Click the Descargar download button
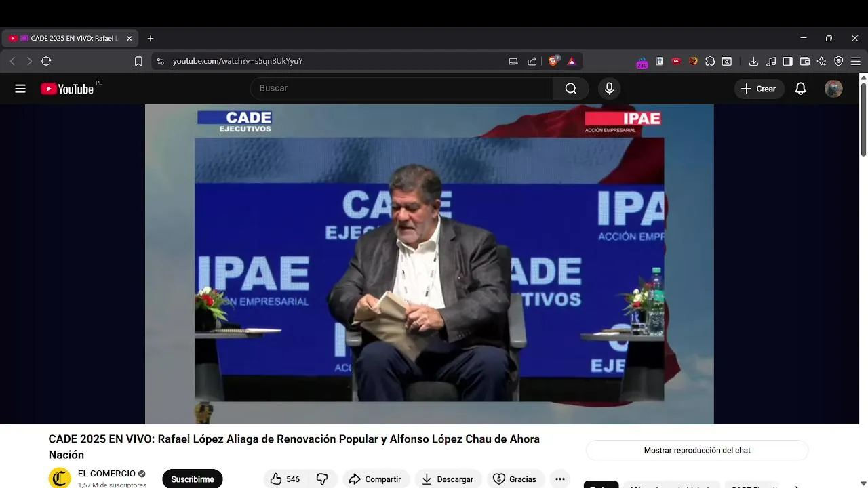 coord(448,479)
